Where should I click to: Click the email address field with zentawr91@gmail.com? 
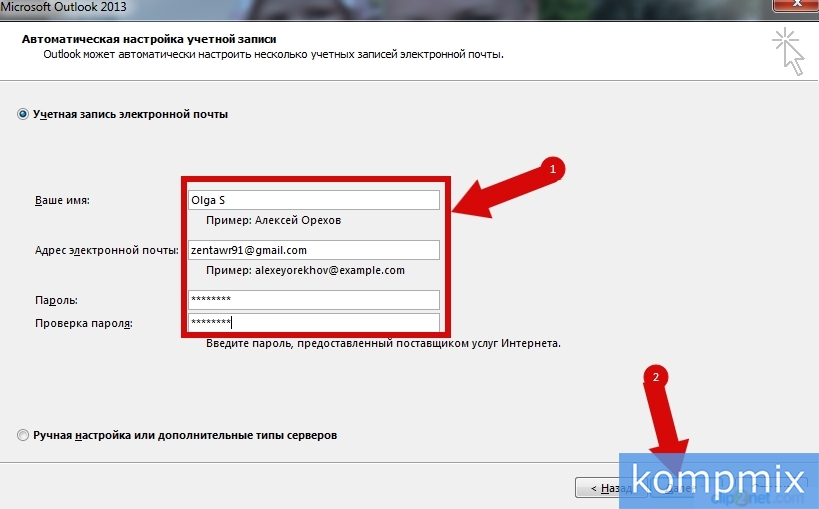tap(313, 250)
